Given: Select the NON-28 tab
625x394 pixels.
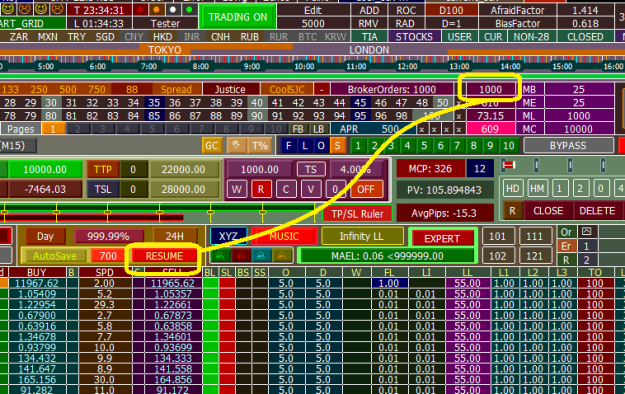Looking at the screenshot, I should pos(531,37).
